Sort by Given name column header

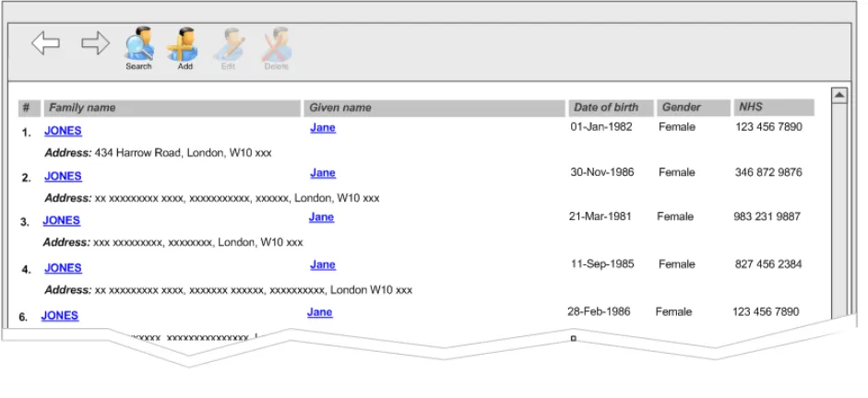click(x=434, y=108)
